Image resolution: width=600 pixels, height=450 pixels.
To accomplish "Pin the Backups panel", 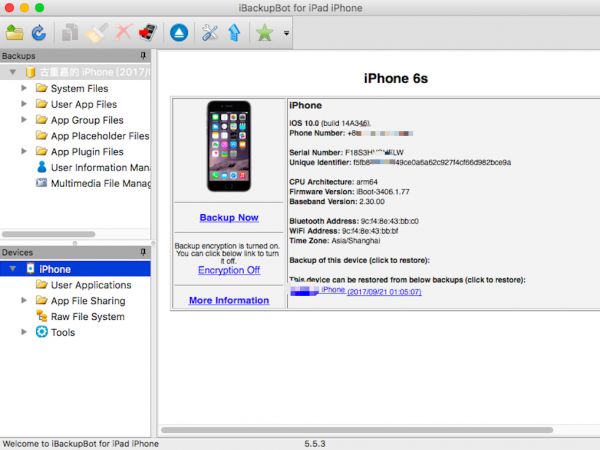I will pyautogui.click(x=143, y=56).
